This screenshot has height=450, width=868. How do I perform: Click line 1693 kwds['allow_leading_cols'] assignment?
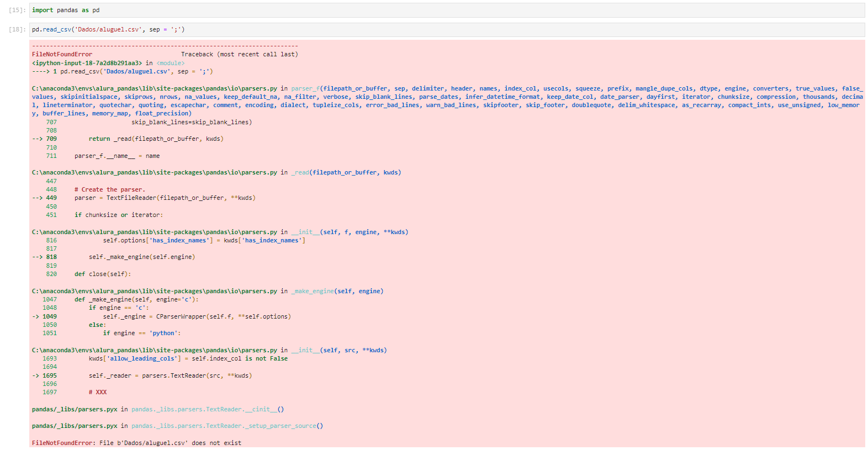coord(188,358)
